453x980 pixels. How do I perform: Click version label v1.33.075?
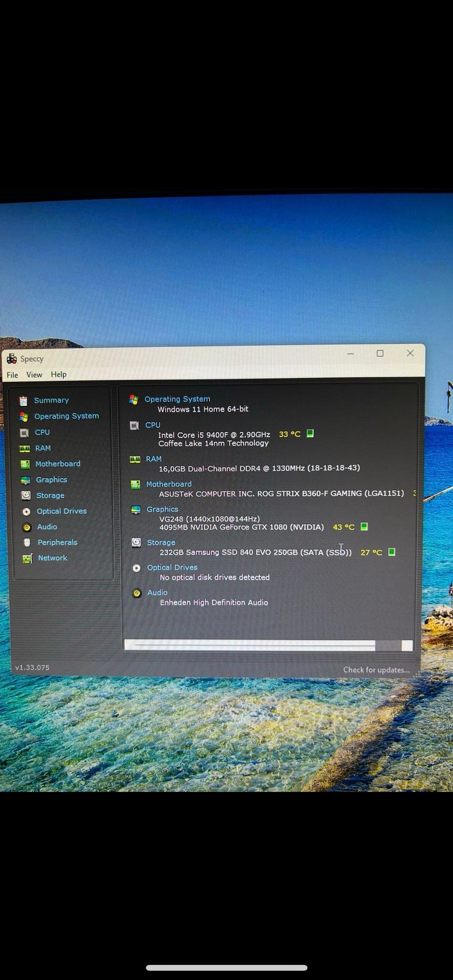click(32, 667)
